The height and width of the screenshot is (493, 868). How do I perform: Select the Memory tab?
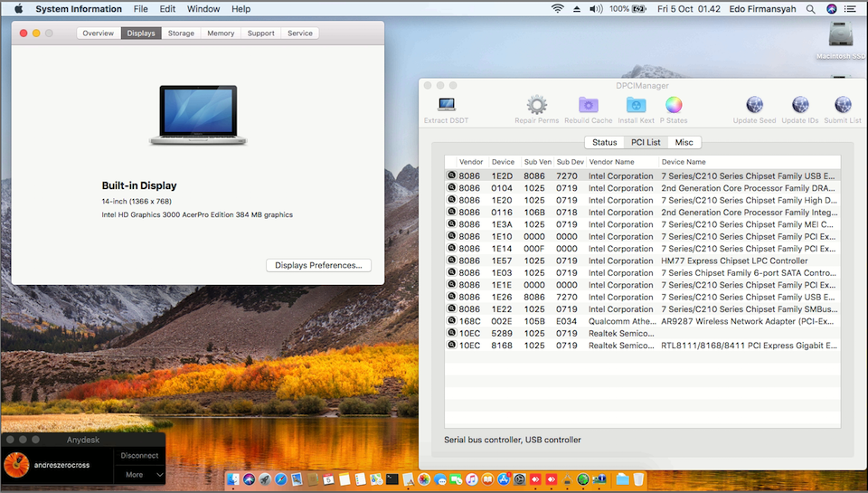221,33
